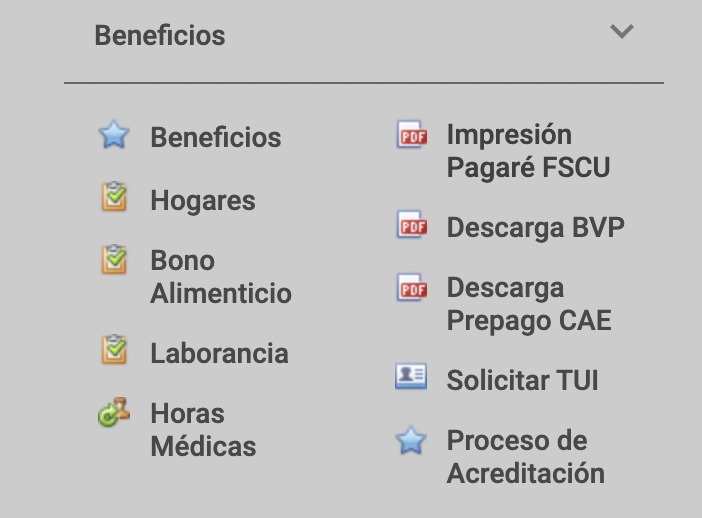Click the PDF icon for Impresión Pagaré FSCU
The height and width of the screenshot is (518, 702).
[412, 135]
